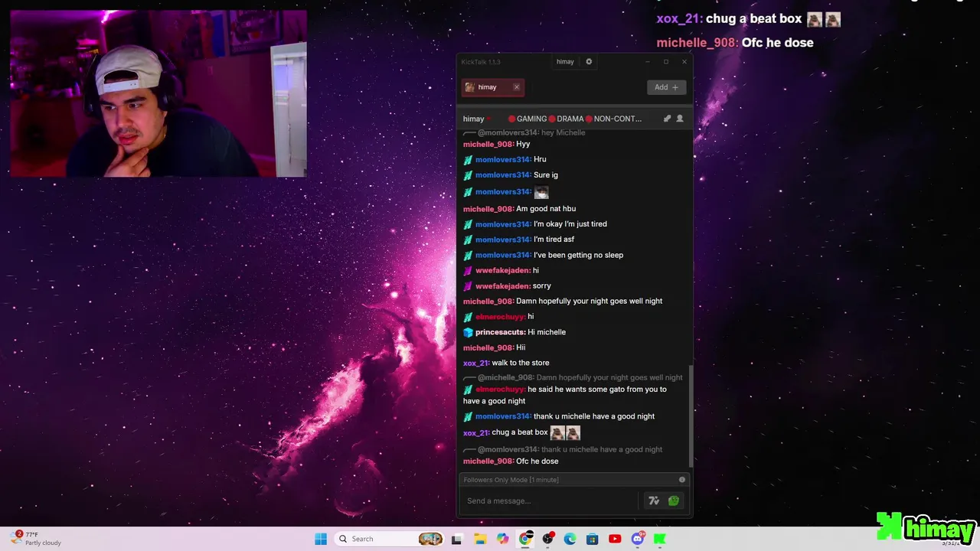Click momlovers314 username on 'Sure ig' message
The height and width of the screenshot is (551, 980).
pos(503,174)
